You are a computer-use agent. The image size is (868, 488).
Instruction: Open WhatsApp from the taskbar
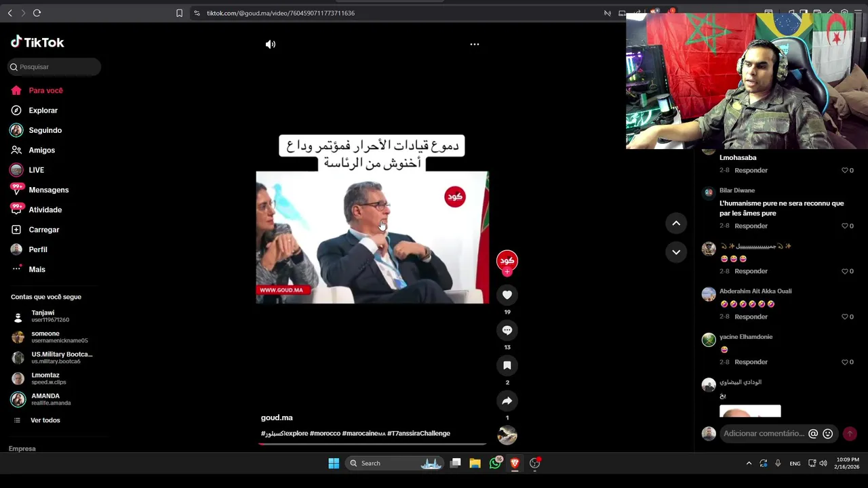pos(495,463)
